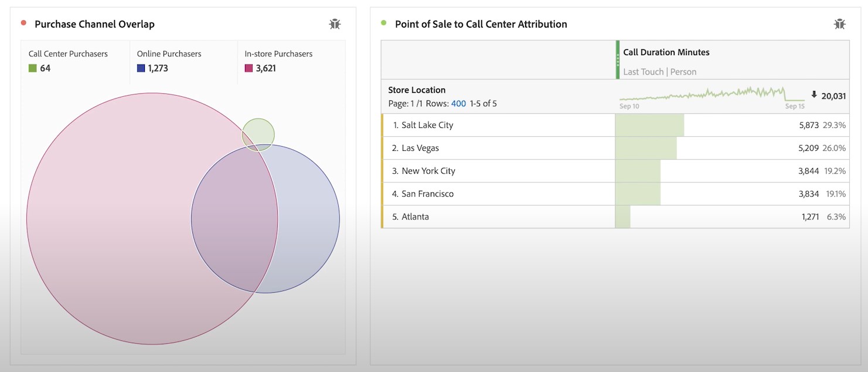This screenshot has width=868, height=372.
Task: Select the Call Duration Minutes column header
Action: coord(666,52)
